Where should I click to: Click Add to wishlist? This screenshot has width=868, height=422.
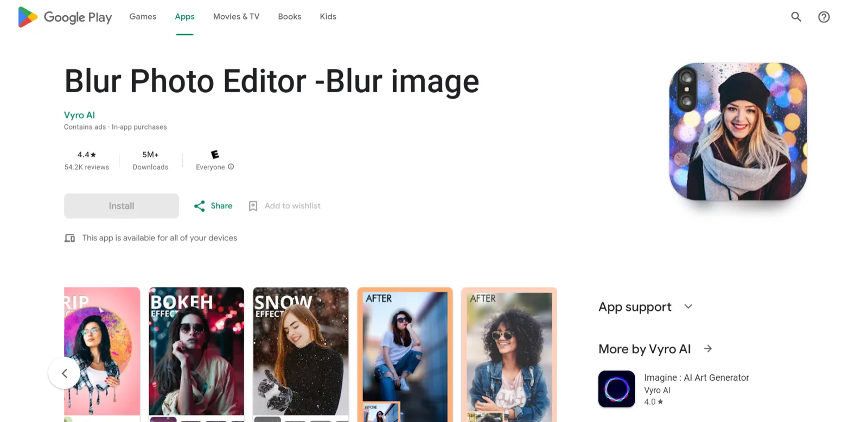click(292, 206)
